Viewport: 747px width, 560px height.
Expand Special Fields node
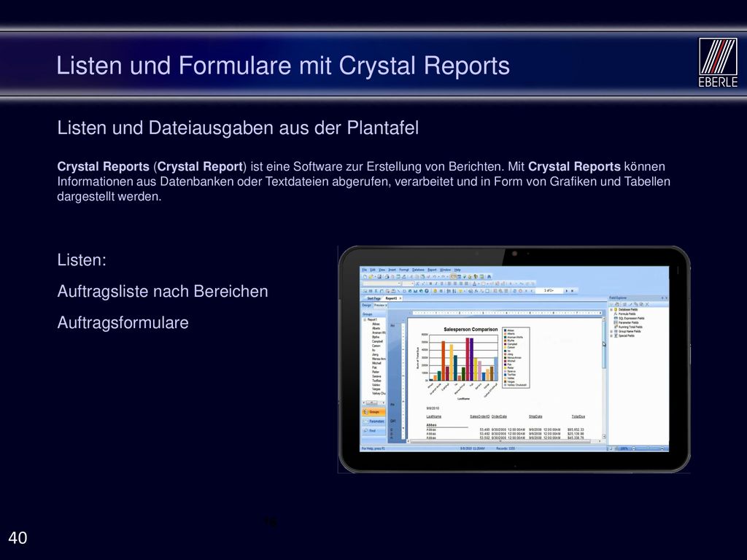coord(611,335)
